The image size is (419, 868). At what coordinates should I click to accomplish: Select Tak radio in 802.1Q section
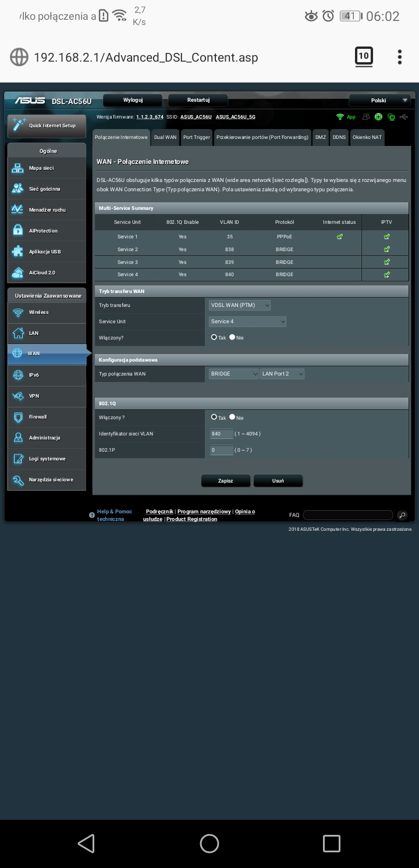(214, 417)
